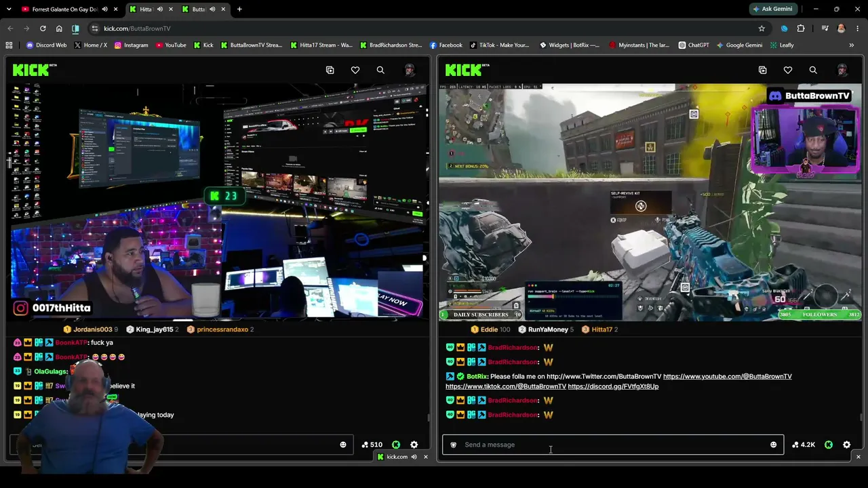This screenshot has height=488, width=868.
Task: Open the ChatGPT bookmark
Action: (x=694, y=45)
